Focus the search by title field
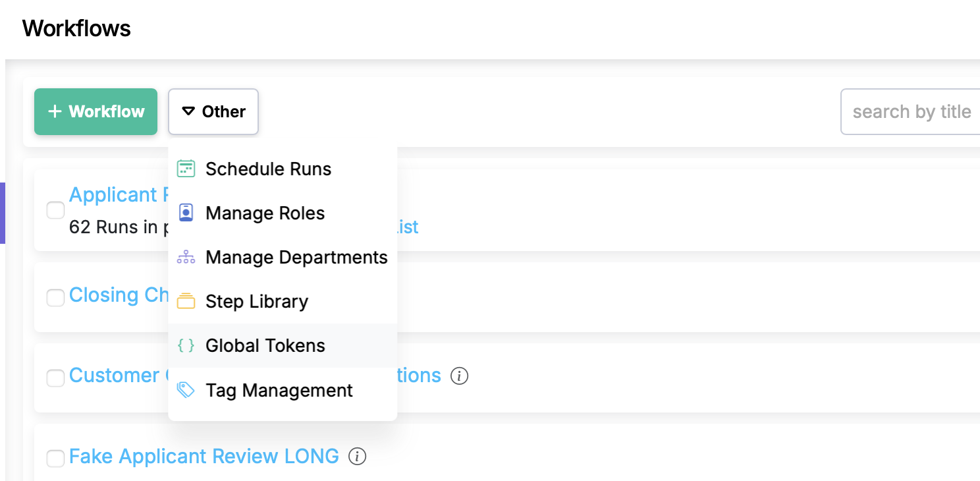Viewport: 980px width, 481px height. tap(912, 112)
